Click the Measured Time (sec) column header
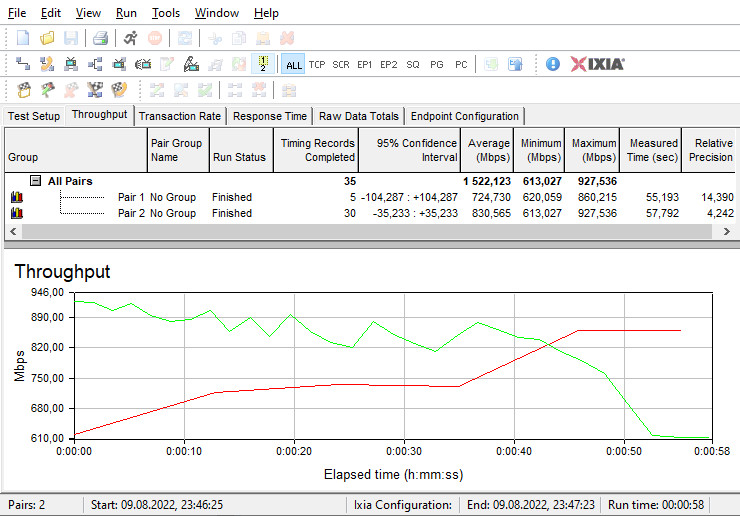This screenshot has height=516, width=740. pos(651,150)
